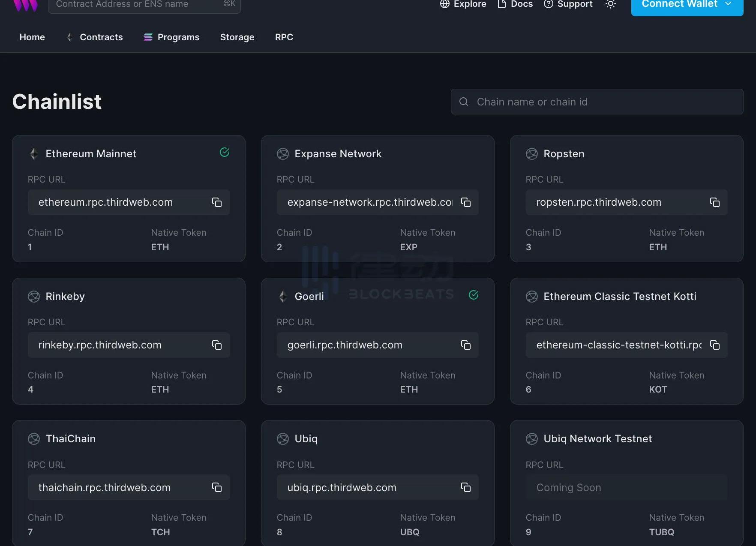756x546 pixels.
Task: Click the verified checkmark on Goerli card
Action: pos(474,295)
